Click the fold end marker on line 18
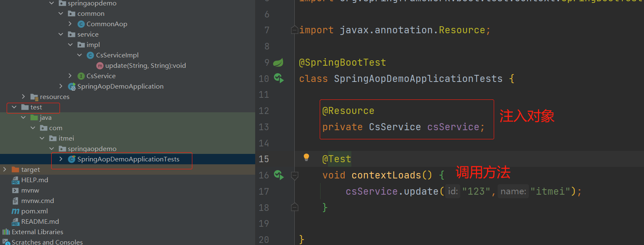 tap(294, 207)
